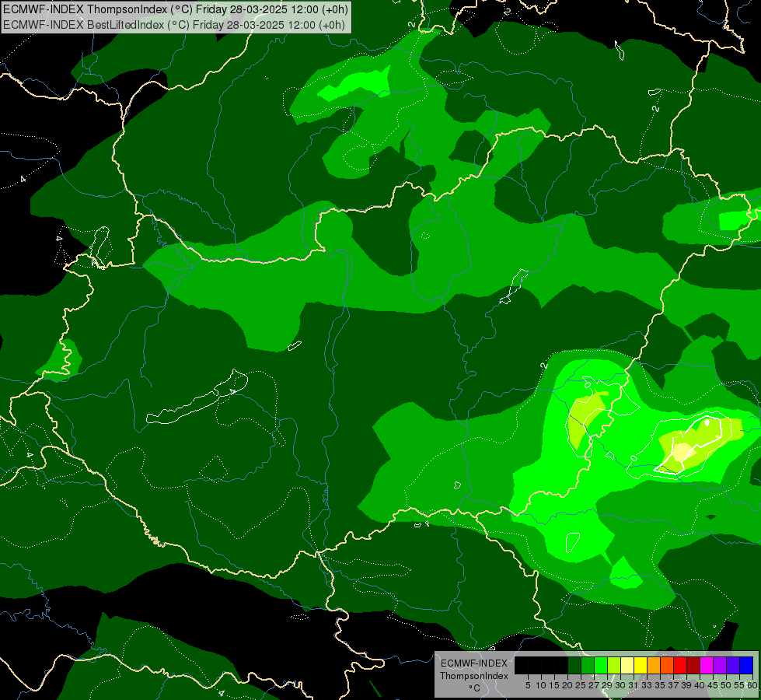Click 'ThompsonIndex' label in the legend box
The image size is (761, 700).
click(474, 676)
